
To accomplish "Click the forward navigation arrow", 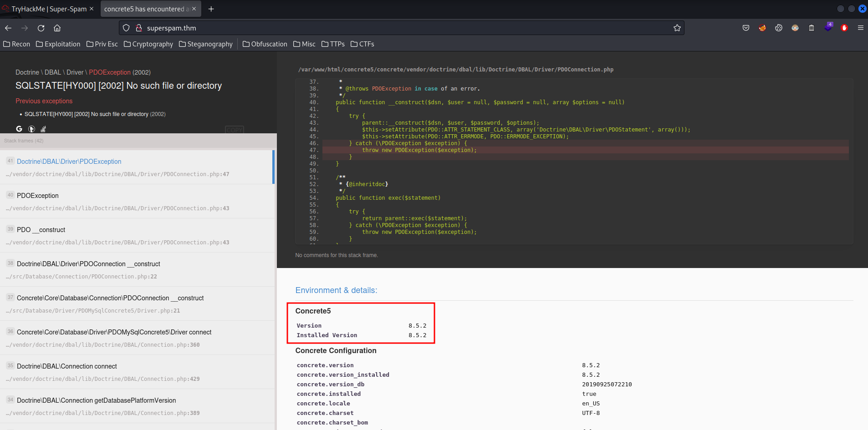I will 25,28.
